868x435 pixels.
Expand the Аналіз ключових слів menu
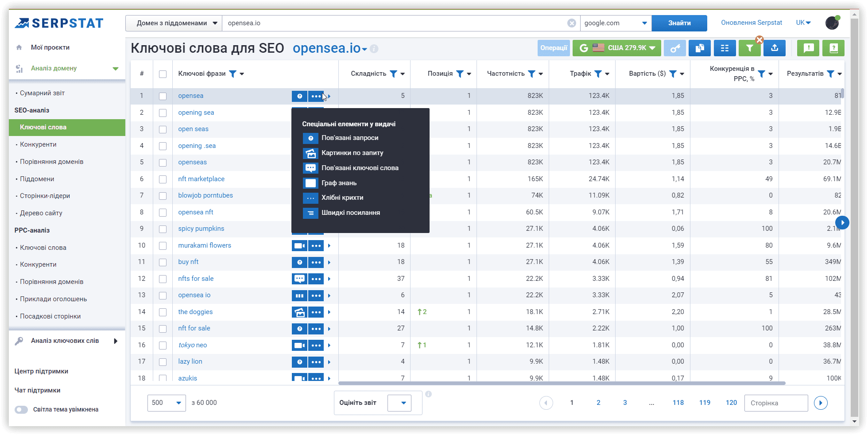(x=116, y=341)
